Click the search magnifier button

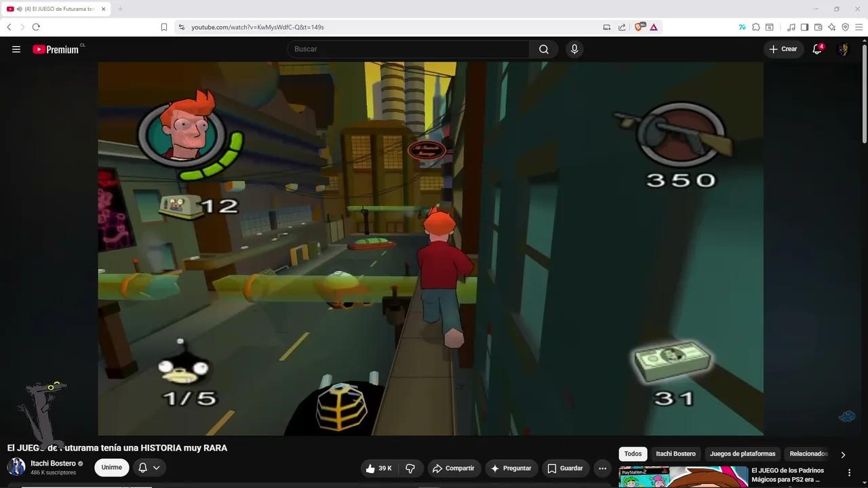click(544, 49)
